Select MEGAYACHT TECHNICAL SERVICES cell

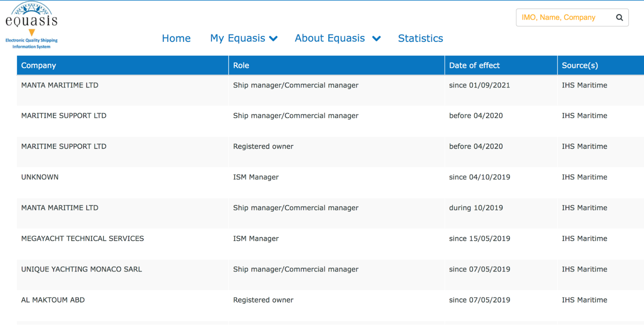(x=82, y=239)
